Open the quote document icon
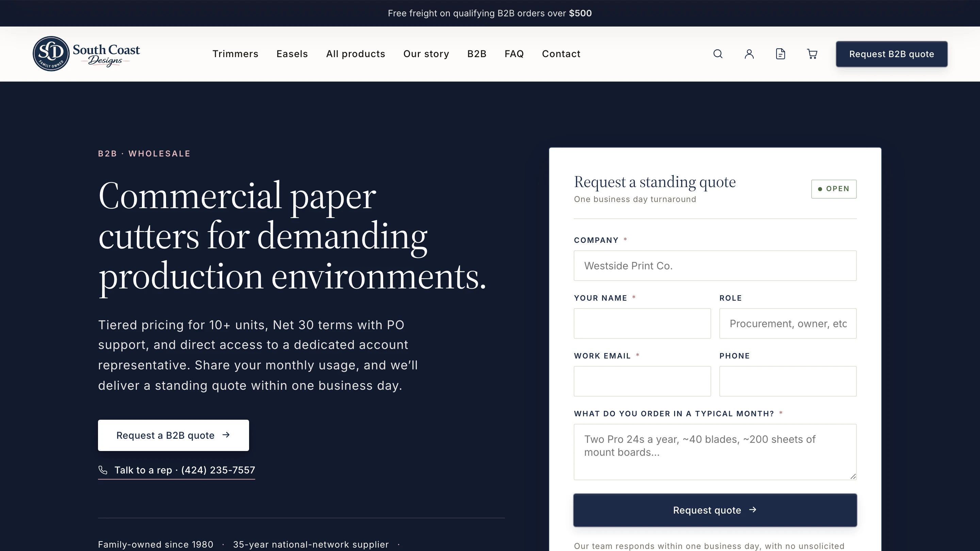Viewport: 980px width, 551px height. click(x=780, y=54)
